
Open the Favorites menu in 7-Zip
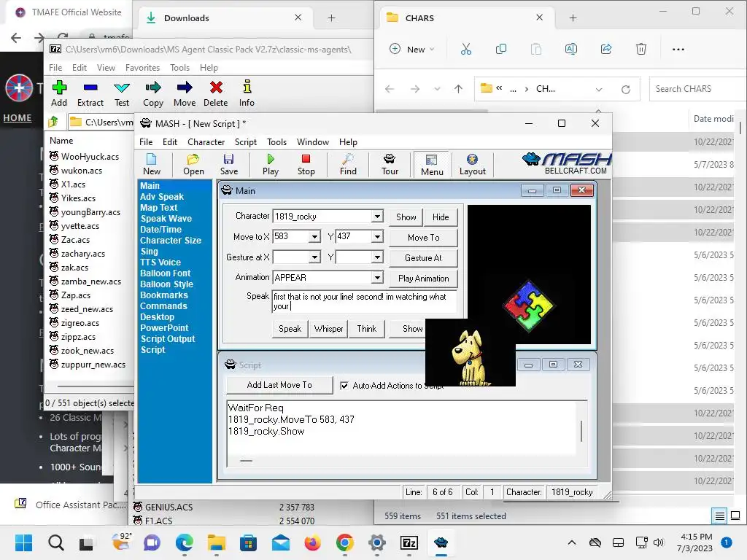(142, 68)
